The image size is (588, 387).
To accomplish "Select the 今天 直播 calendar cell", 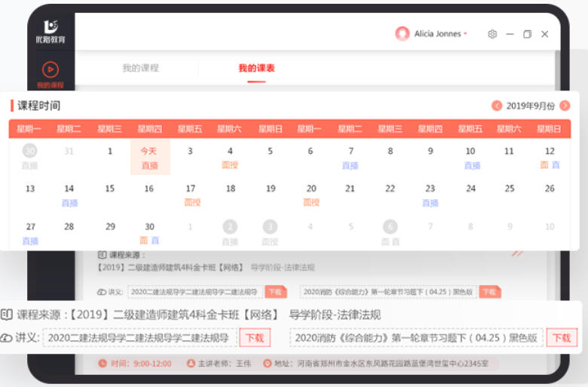I will tap(150, 158).
